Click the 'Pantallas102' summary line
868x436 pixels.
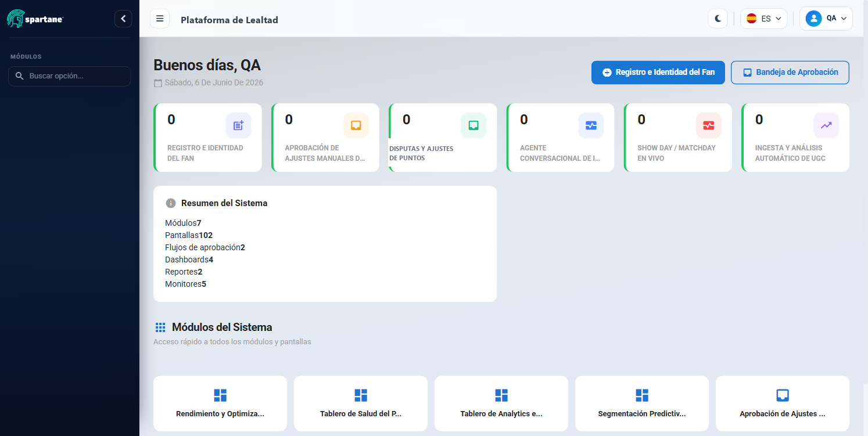tap(189, 235)
